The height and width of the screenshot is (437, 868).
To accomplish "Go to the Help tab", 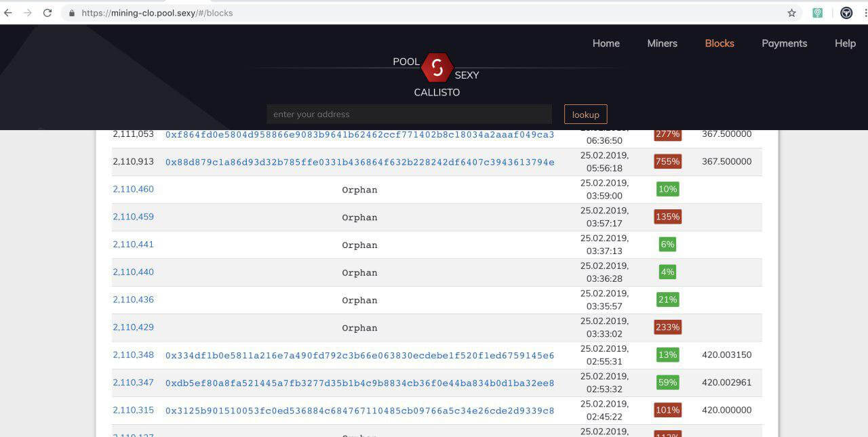I will (x=845, y=43).
